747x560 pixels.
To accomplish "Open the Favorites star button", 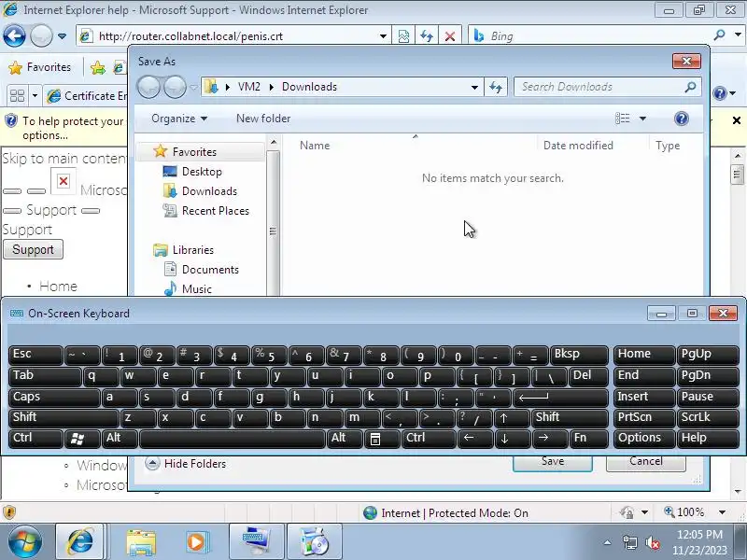I will click(40, 67).
